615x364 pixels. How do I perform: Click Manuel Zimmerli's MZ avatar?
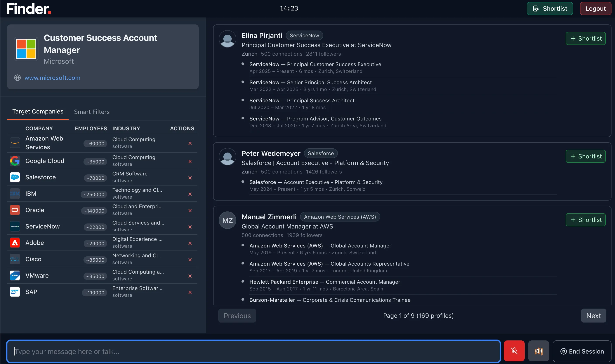tap(227, 220)
